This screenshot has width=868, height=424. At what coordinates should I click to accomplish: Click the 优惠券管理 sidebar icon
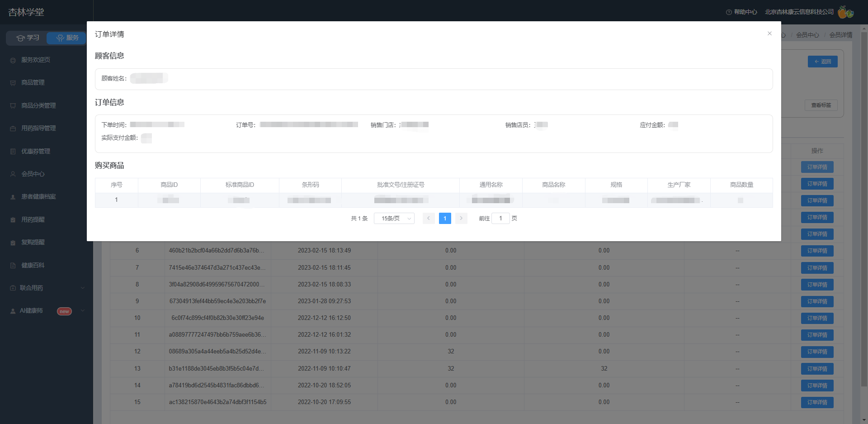click(13, 151)
